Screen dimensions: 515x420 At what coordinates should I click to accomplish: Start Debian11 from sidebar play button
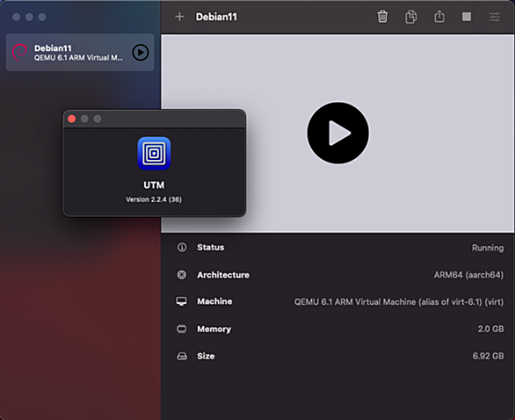tap(141, 52)
